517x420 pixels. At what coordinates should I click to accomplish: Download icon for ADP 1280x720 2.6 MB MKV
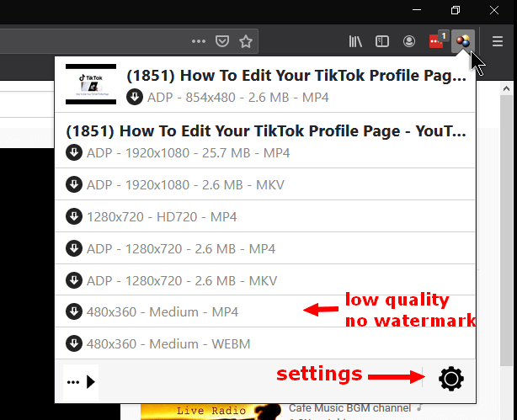click(x=74, y=280)
